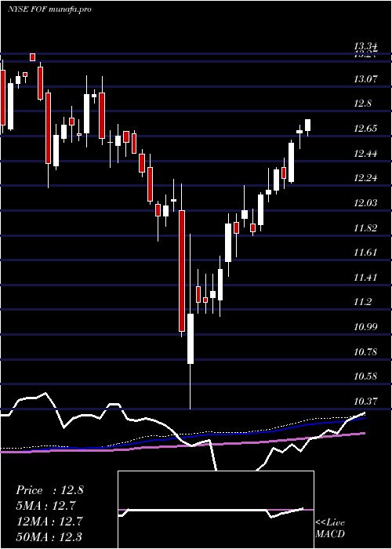Select the last white candlestick on the right

[308, 125]
